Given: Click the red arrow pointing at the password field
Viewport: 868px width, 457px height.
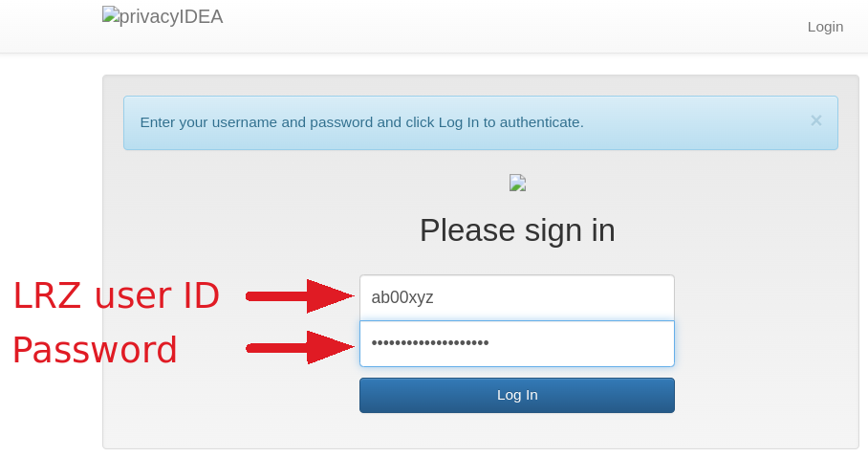Looking at the screenshot, I should tap(300, 347).
